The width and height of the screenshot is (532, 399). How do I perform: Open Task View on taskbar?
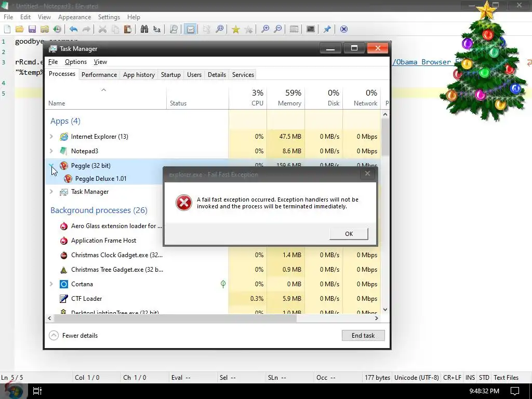(37, 391)
